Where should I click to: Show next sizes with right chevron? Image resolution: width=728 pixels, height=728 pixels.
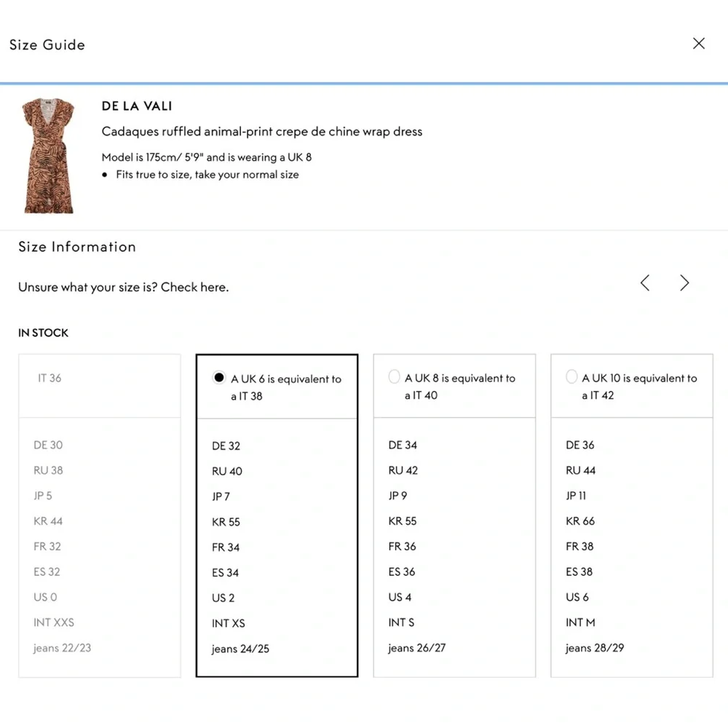tap(684, 282)
